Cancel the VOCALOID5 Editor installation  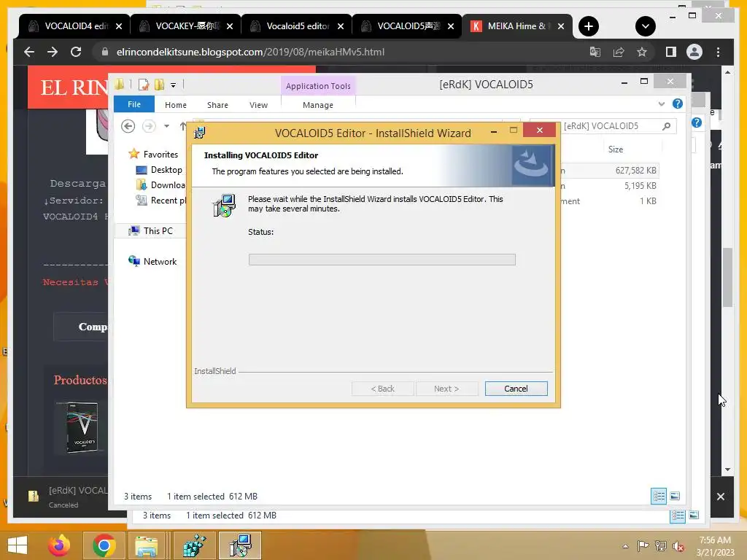pyautogui.click(x=516, y=389)
